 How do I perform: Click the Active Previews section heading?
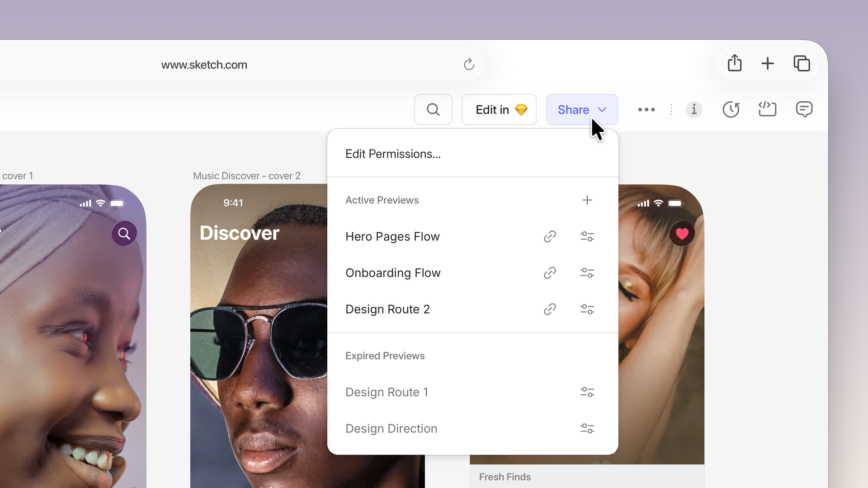382,200
